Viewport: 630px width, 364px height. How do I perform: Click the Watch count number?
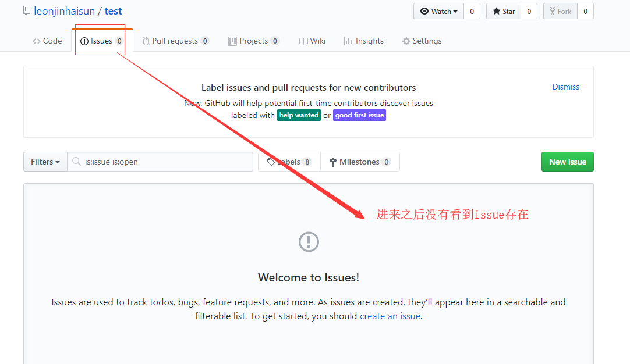[x=472, y=11]
